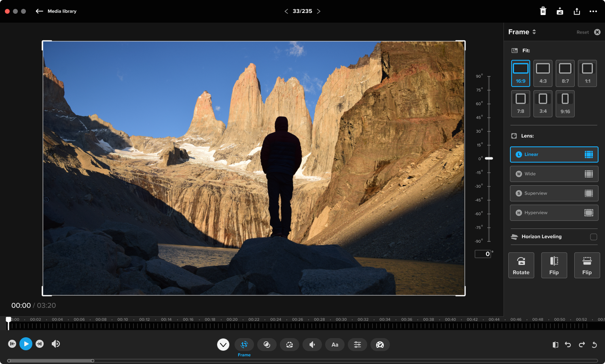The height and width of the screenshot is (364, 605).
Task: Open the adjustment sliders tool
Action: [x=357, y=345]
